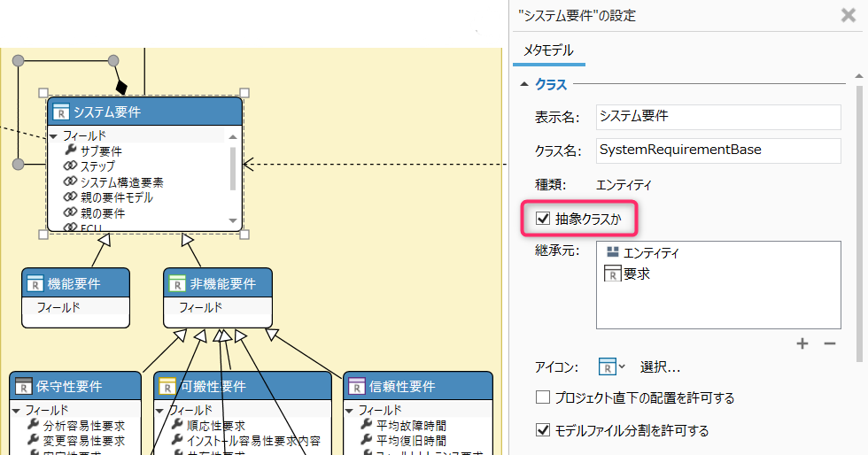Click フィールド label in 非機能要件 class

(x=200, y=307)
